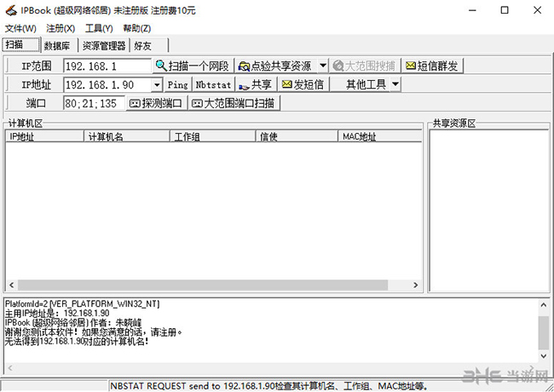Viewport: 554px width, 392px height.
Task: Open the 帮助(Z) menu
Action: coord(136,28)
